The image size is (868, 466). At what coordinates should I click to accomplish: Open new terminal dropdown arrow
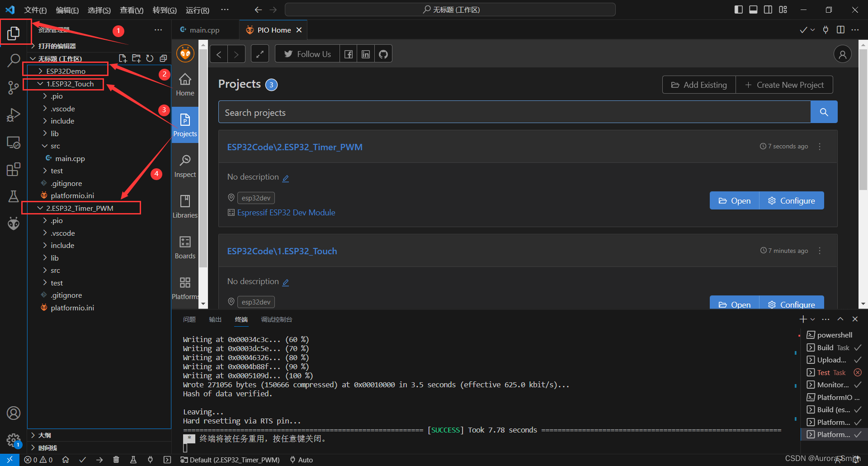click(812, 319)
